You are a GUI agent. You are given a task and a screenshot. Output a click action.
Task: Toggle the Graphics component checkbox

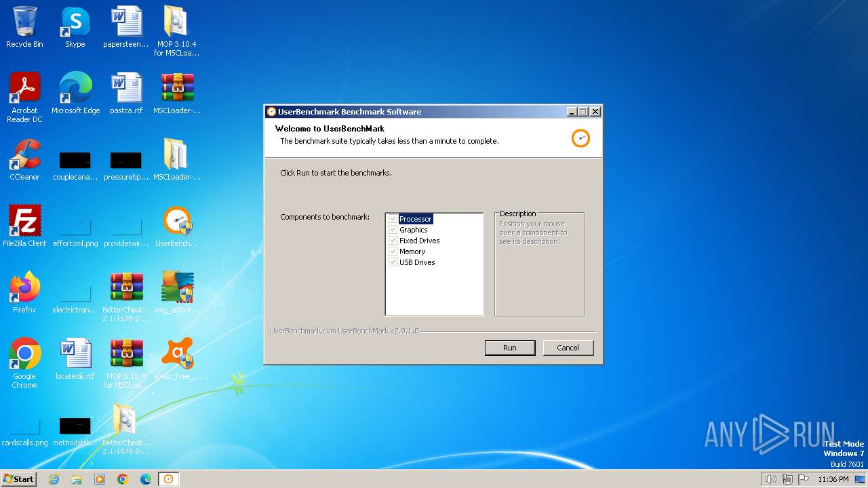pos(393,230)
